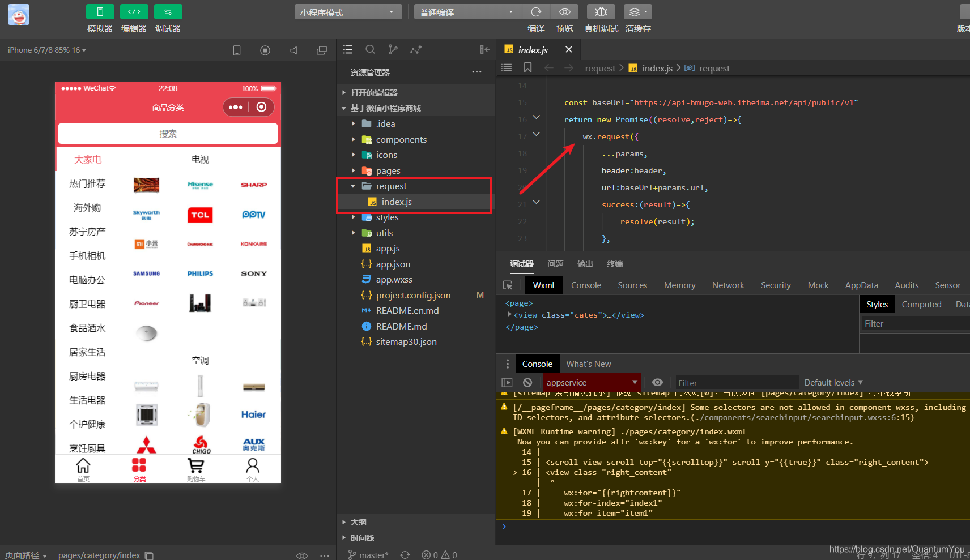The width and height of the screenshot is (970, 560).
Task: Open sitemap30.json file
Action: (x=416, y=341)
